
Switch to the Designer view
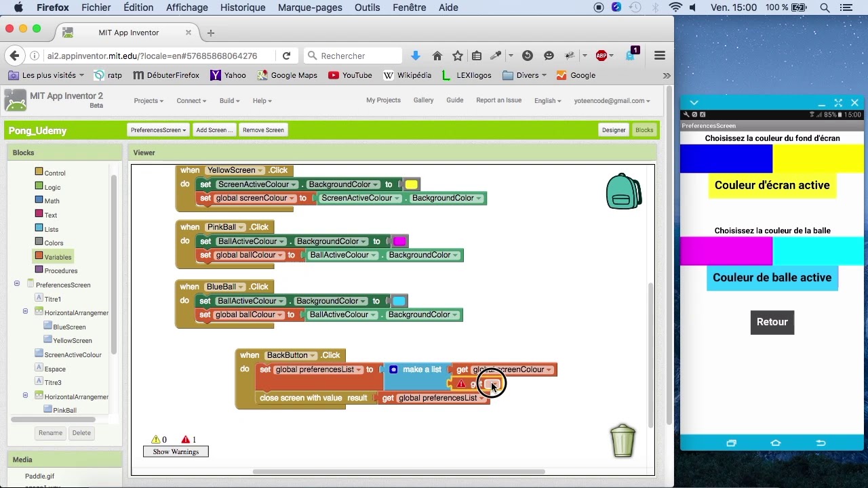[x=614, y=130]
